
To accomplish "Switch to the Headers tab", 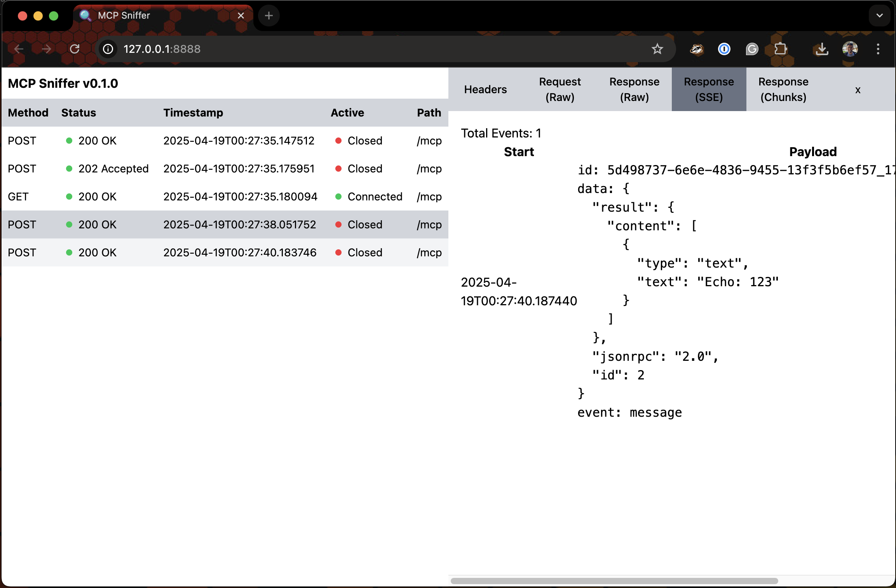I will point(485,89).
